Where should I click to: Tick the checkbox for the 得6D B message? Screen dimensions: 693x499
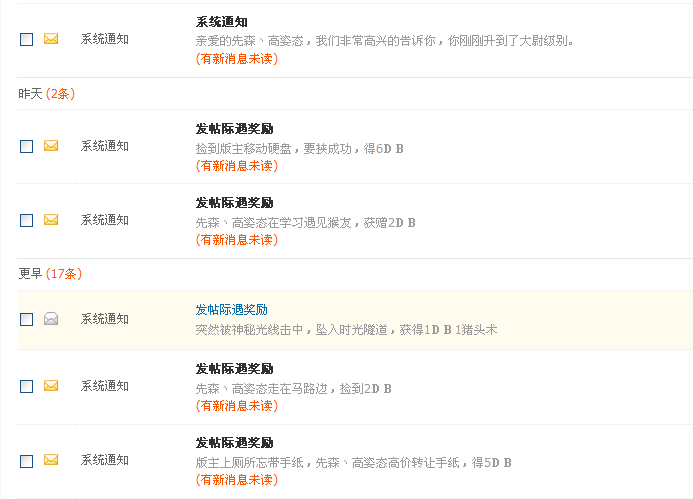[27, 146]
